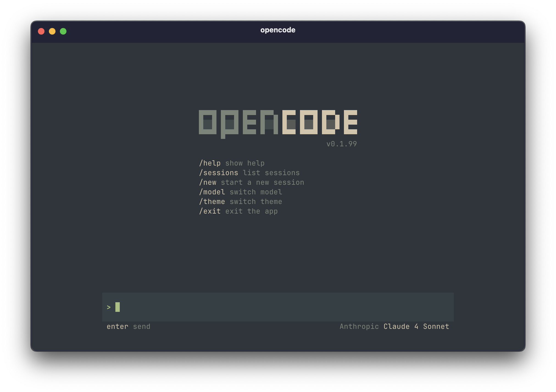Click the enter send hint
Image resolution: width=556 pixels, height=392 pixels.
coord(128,326)
